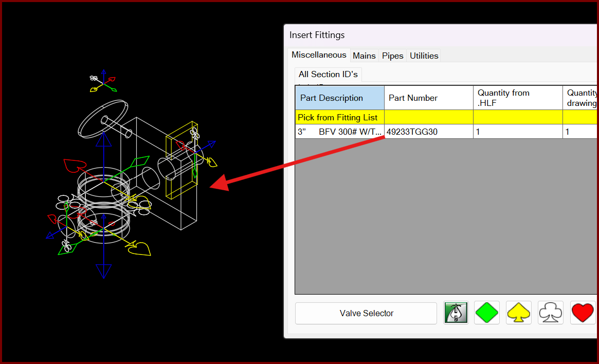Select the All Section ID's tab

pyautogui.click(x=328, y=75)
